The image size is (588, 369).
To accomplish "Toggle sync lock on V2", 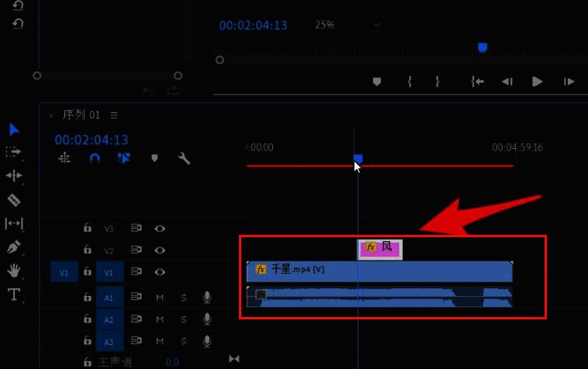I will point(136,250).
